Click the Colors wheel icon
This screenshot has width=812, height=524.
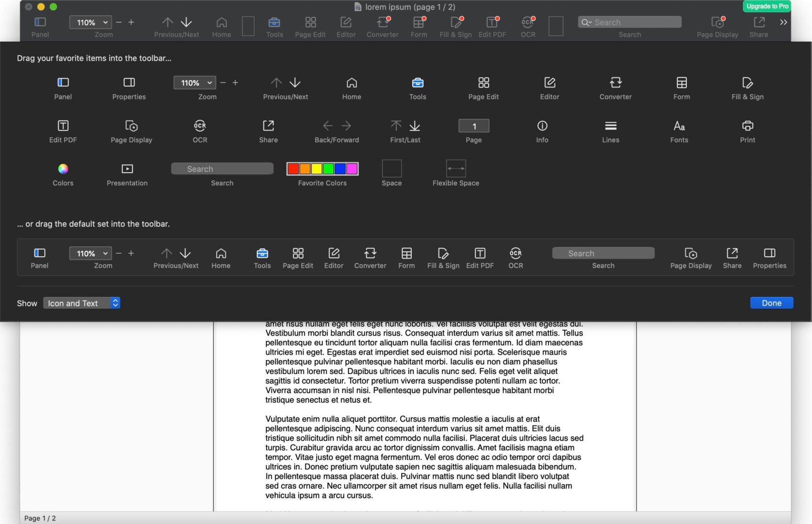tap(63, 169)
